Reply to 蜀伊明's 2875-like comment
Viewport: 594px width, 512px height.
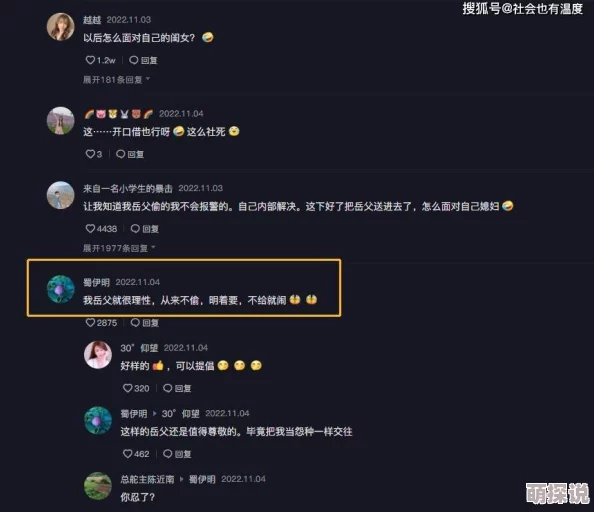(x=145, y=322)
